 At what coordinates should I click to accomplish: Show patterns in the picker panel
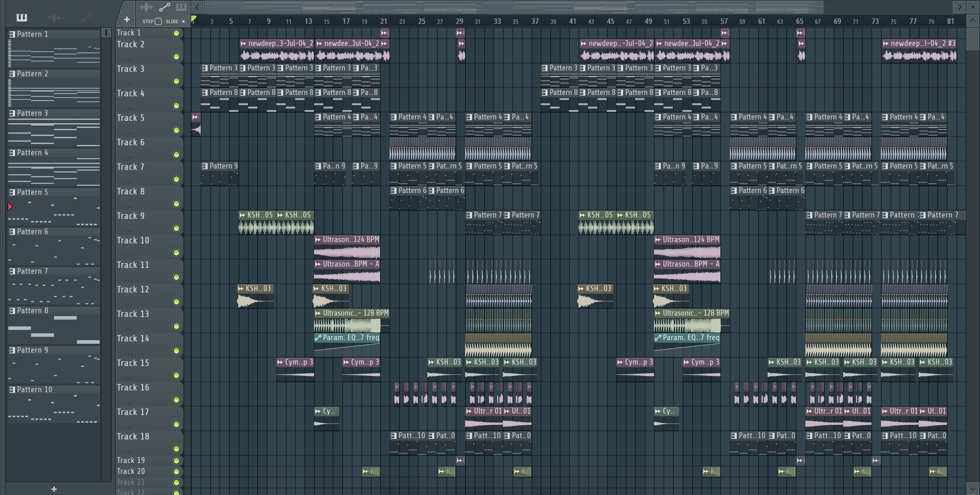22,17
